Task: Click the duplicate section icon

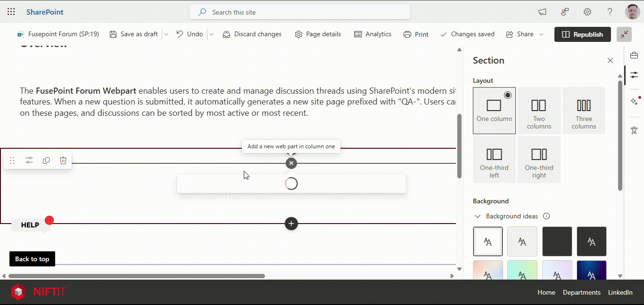Action: pyautogui.click(x=46, y=161)
